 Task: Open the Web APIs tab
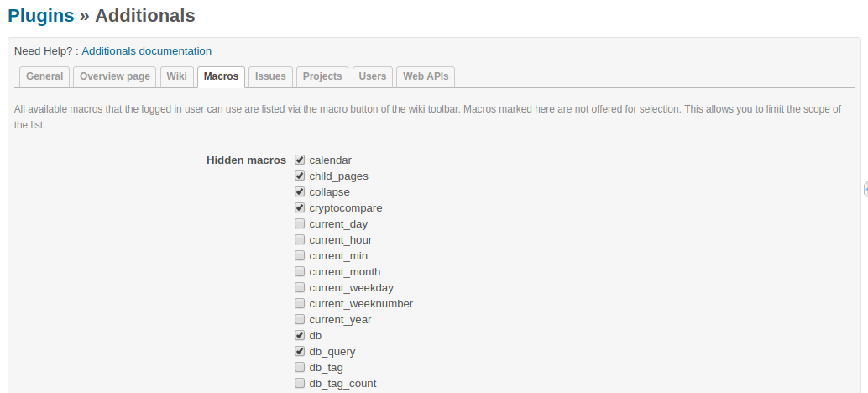point(426,76)
